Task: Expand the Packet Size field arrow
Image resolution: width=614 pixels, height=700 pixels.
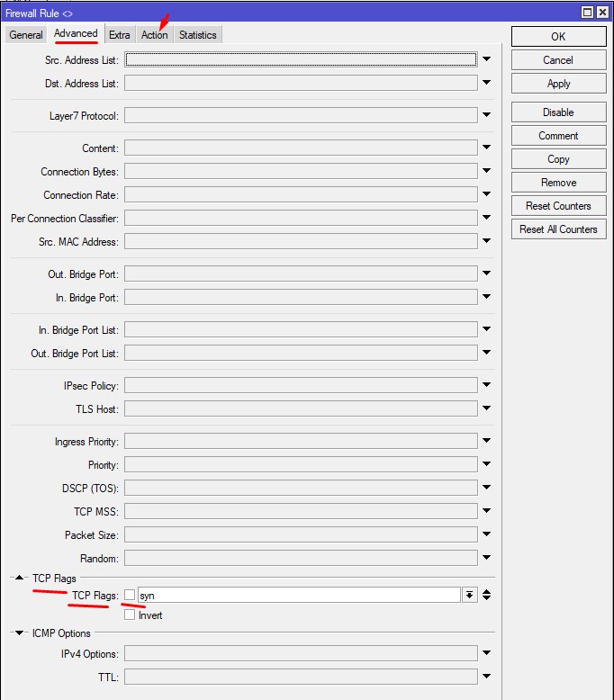Action: [x=486, y=535]
